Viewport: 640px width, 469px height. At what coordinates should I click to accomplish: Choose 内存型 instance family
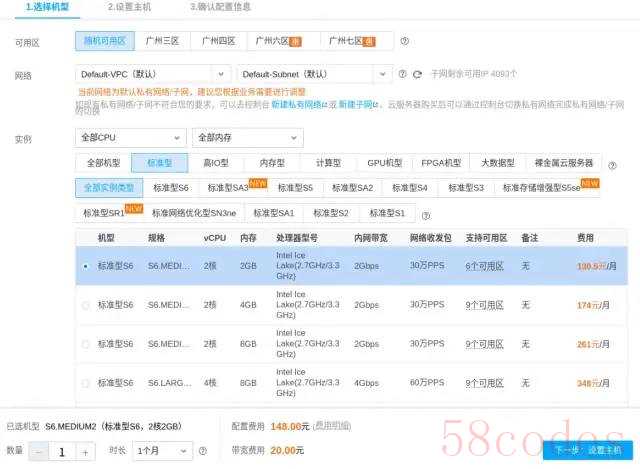tap(272, 163)
